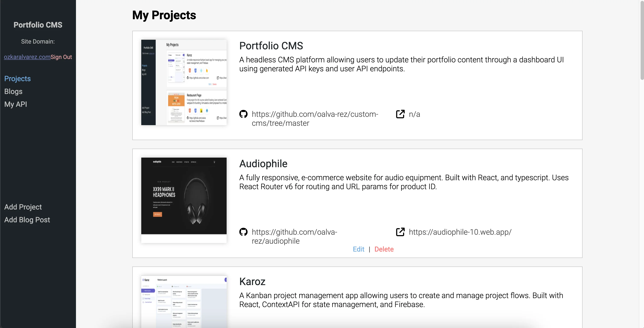
Task: Edit the Audiophile project
Action: point(358,249)
